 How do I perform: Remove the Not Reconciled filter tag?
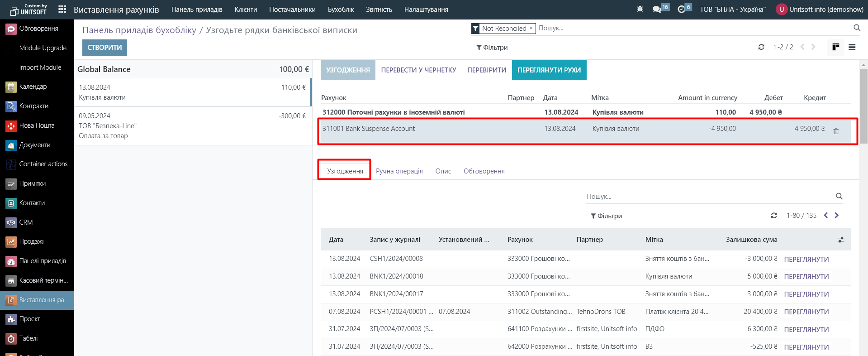pos(531,28)
